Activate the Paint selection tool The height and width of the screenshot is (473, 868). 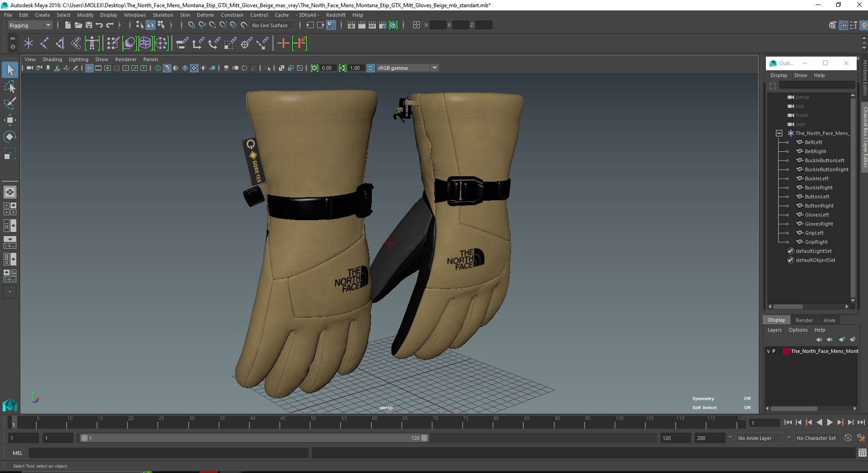[10, 103]
